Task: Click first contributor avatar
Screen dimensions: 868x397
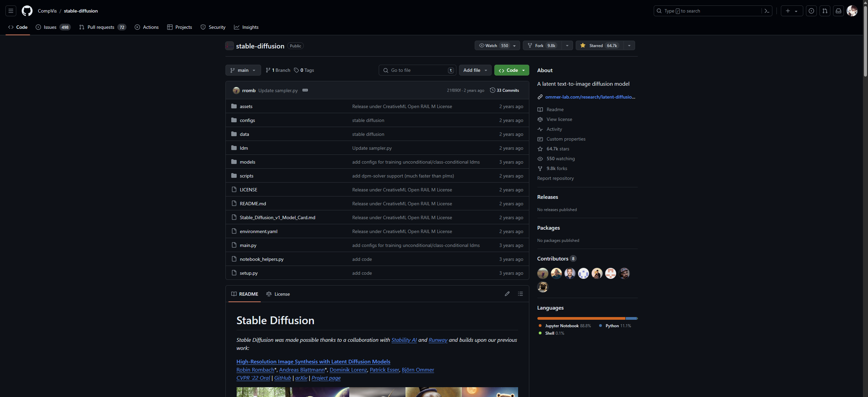Action: pos(542,273)
